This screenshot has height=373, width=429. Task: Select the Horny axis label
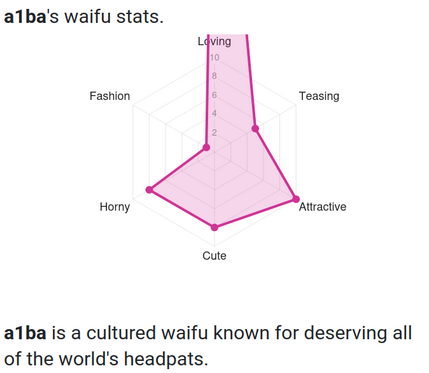[x=115, y=207]
